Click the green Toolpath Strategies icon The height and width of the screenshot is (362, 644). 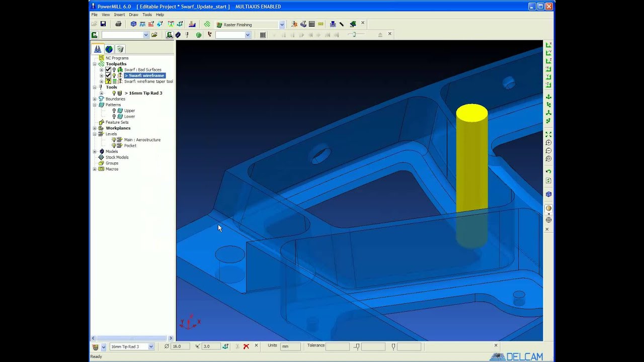tap(207, 24)
